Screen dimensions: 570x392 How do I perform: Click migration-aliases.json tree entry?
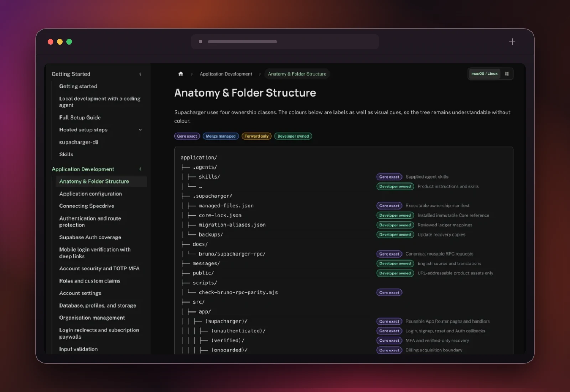click(x=232, y=225)
